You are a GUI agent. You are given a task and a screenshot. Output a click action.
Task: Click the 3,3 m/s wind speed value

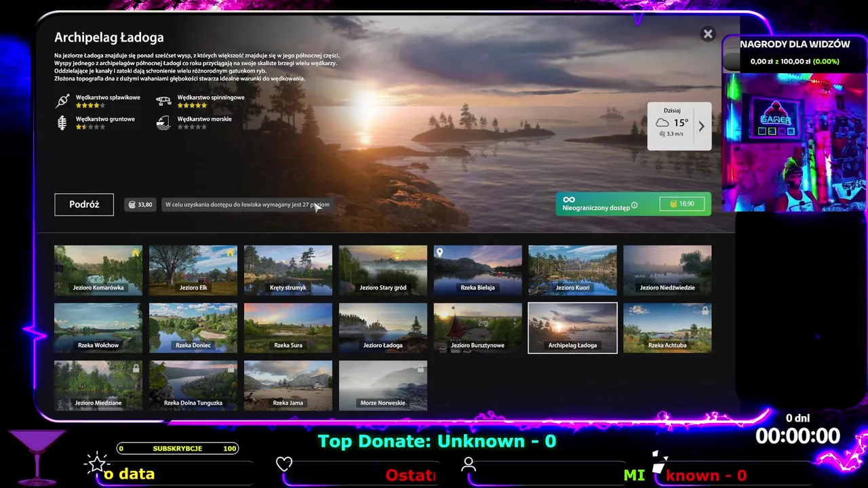point(675,134)
